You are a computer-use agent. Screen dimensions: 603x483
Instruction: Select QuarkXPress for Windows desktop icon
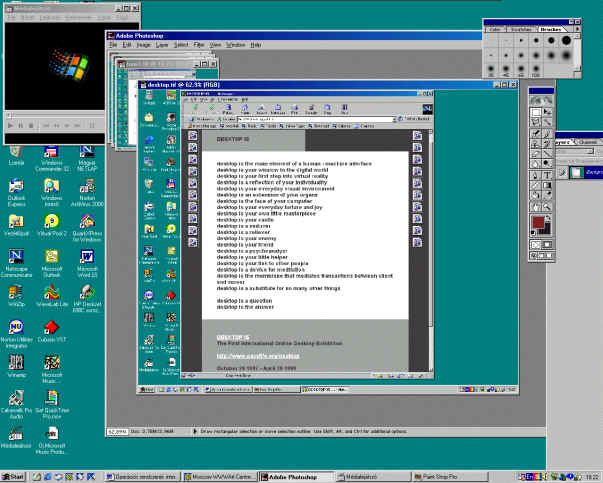[x=87, y=228]
